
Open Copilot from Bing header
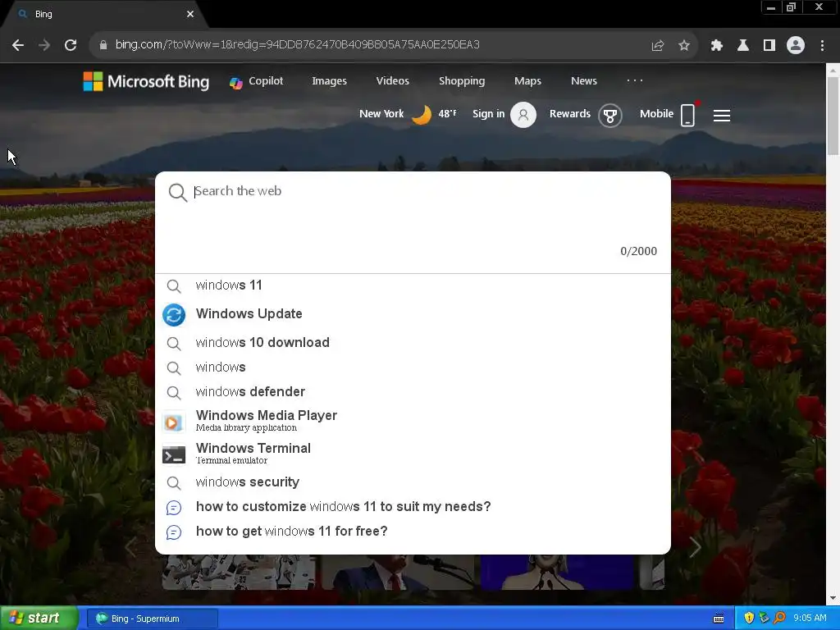pos(256,81)
